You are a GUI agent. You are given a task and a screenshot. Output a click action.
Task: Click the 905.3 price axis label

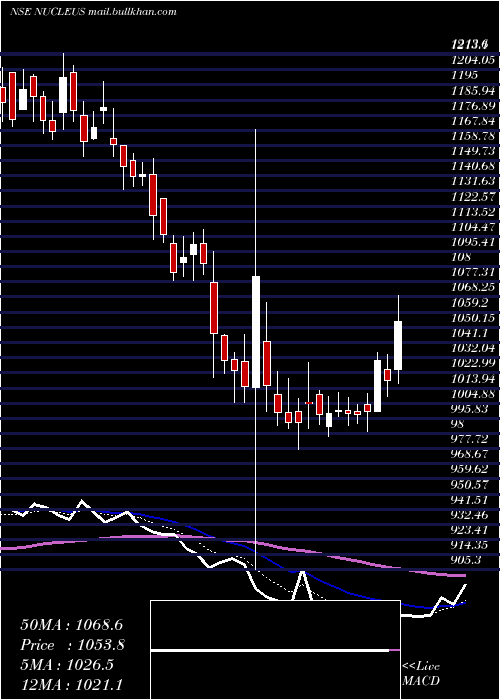coord(469,560)
